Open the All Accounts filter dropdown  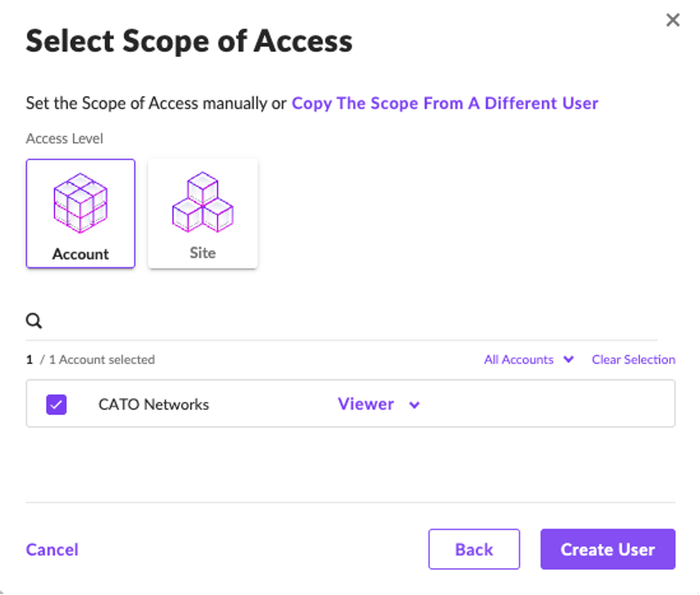coord(529,360)
